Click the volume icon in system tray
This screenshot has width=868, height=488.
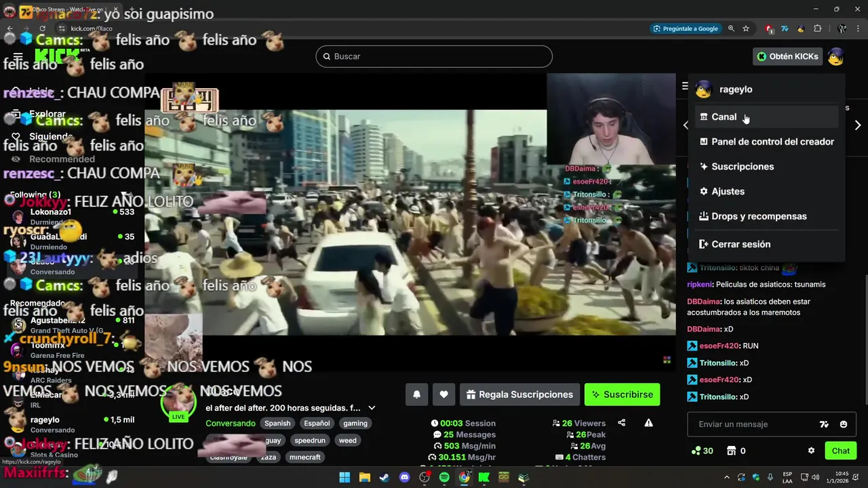pos(815,477)
